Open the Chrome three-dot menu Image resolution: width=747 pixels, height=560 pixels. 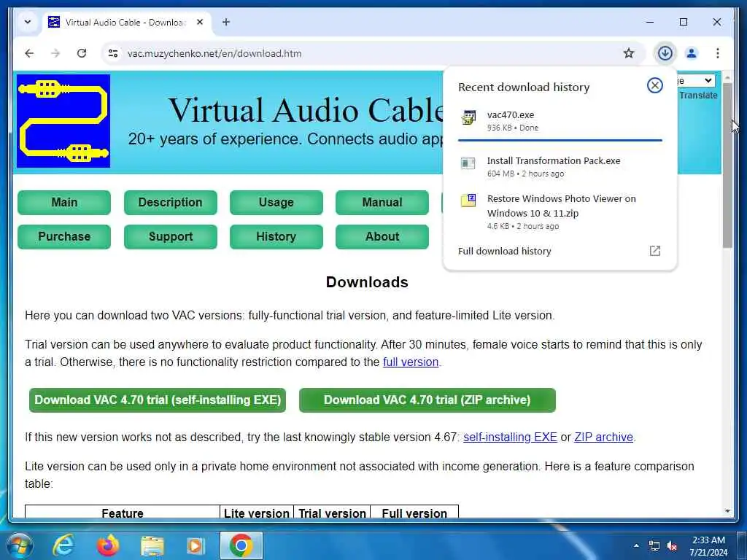[718, 53]
